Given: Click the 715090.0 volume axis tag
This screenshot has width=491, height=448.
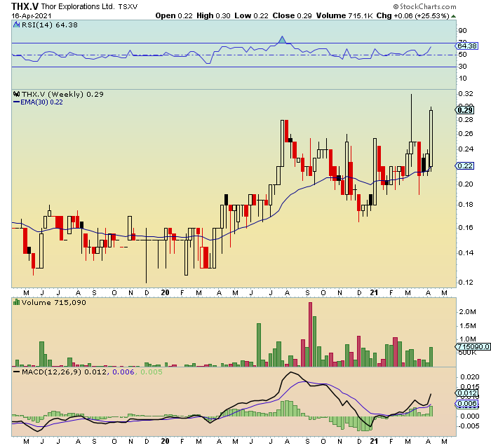Looking at the screenshot, I should pos(473,346).
